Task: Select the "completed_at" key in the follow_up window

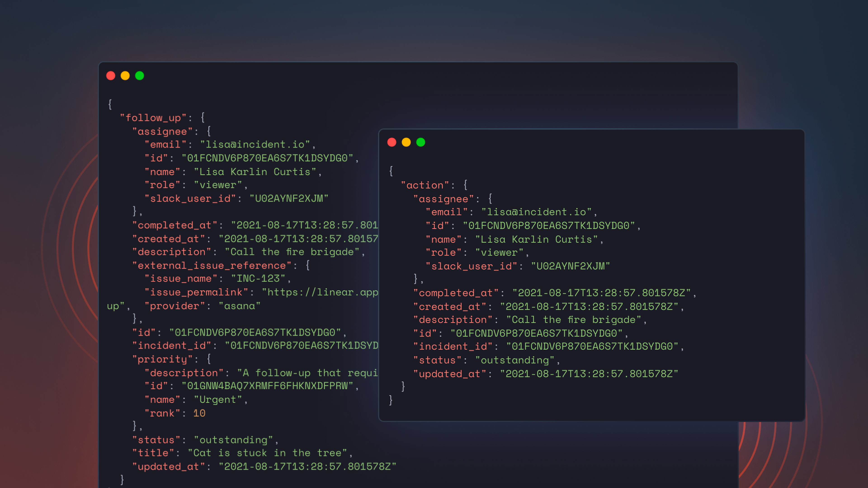Action: click(x=175, y=225)
